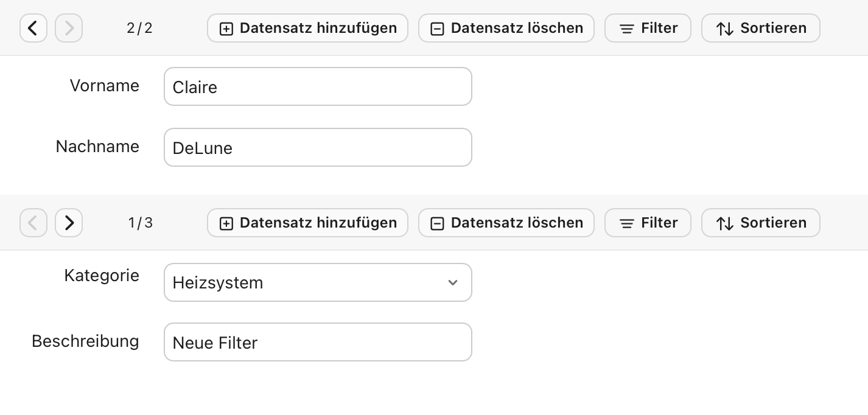Click the Beschreibung field with Neue Filter
The image size is (868, 415).
[x=317, y=342]
